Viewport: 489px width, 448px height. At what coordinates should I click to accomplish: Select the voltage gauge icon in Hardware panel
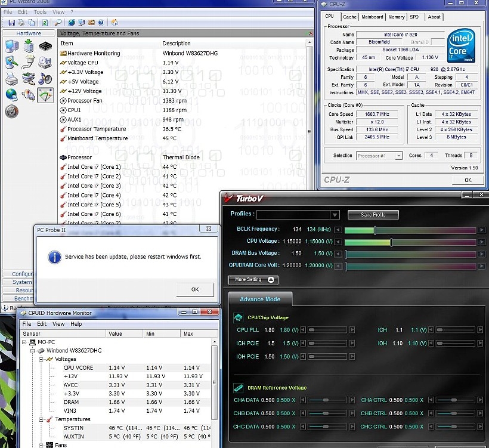[x=45, y=94]
